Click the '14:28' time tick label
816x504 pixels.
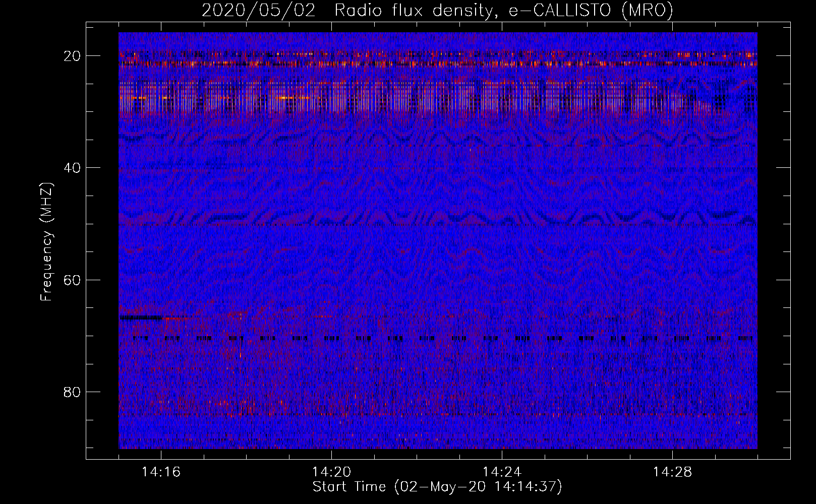pyautogui.click(x=672, y=472)
